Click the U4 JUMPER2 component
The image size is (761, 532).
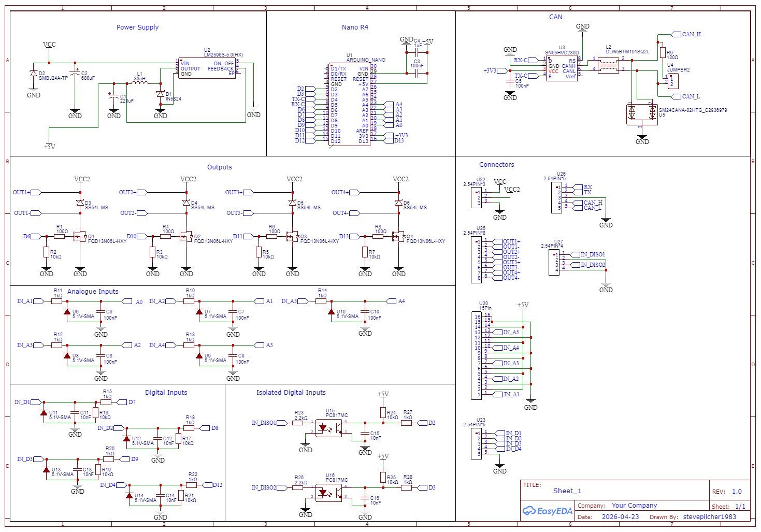[673, 81]
